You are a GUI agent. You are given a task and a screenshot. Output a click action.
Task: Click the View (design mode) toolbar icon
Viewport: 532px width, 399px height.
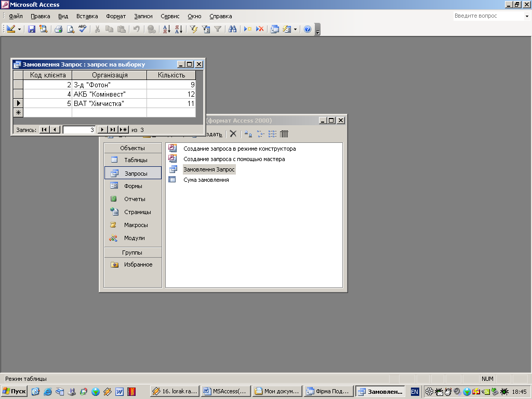[x=11, y=29]
